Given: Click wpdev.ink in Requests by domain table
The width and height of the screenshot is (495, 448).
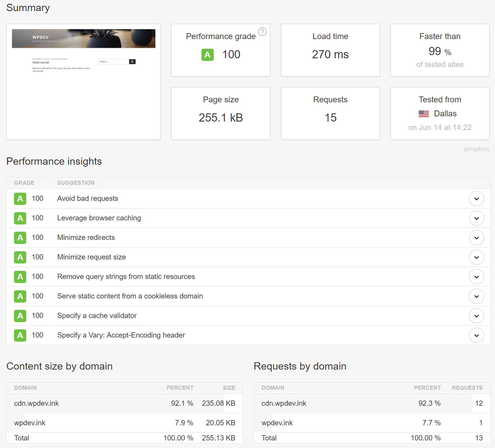Looking at the screenshot, I should 277,423.
